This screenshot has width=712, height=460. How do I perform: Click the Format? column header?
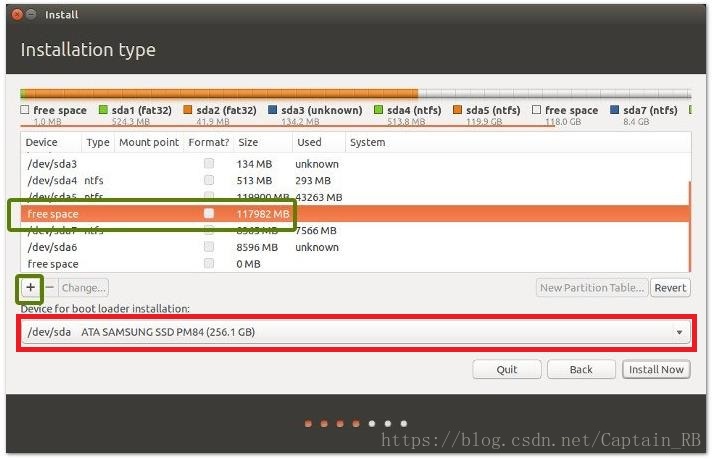pyautogui.click(x=208, y=142)
